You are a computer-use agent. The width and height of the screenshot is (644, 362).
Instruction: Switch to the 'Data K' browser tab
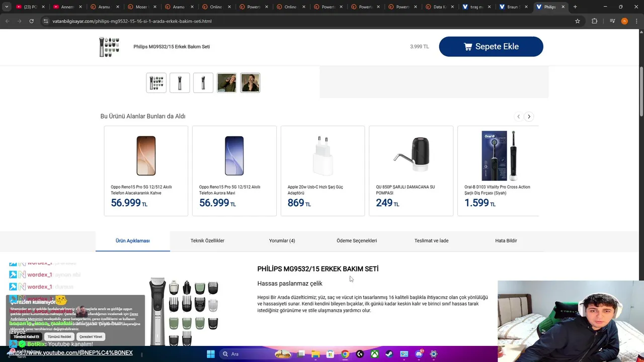(x=440, y=7)
